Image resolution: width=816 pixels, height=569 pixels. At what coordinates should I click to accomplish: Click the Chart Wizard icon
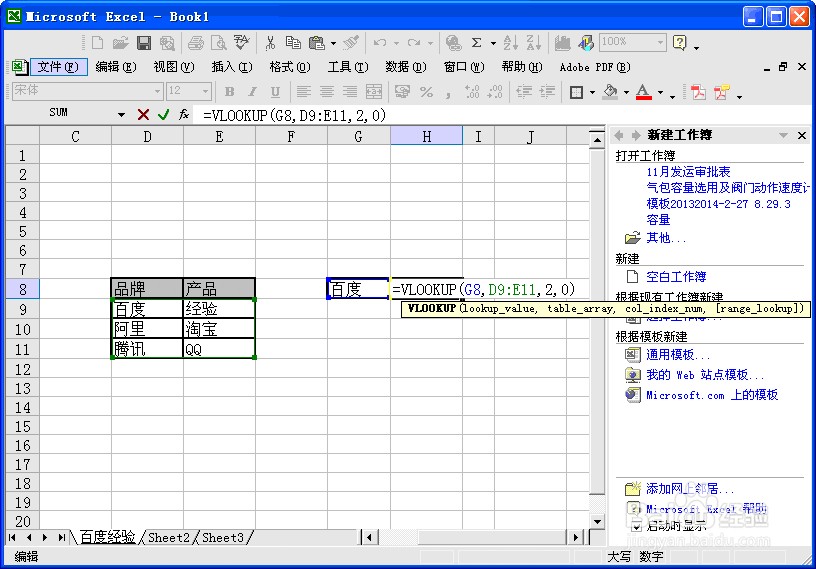point(562,43)
